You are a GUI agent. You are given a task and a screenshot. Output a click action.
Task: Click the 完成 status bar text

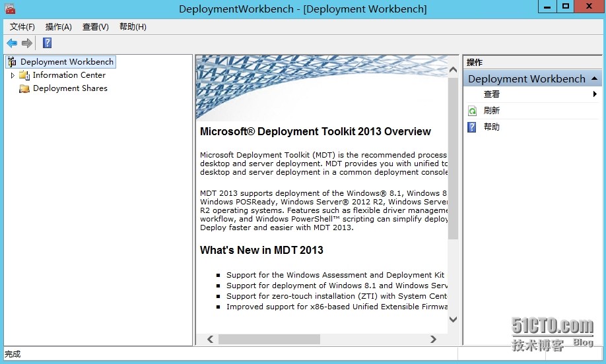(13, 354)
